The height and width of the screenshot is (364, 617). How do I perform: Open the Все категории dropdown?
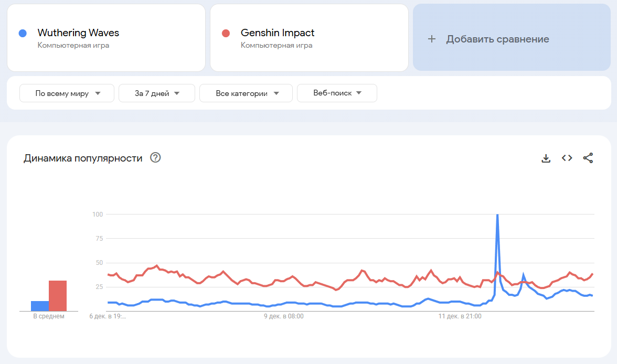[246, 93]
